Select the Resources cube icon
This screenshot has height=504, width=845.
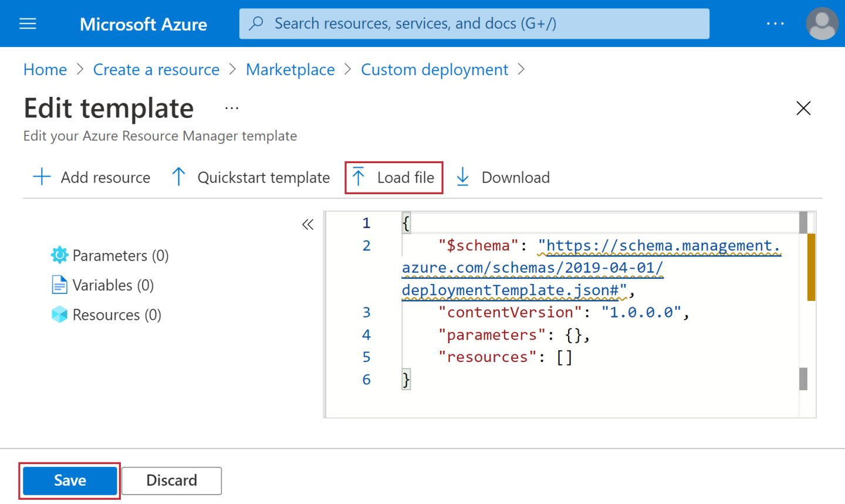tap(59, 314)
